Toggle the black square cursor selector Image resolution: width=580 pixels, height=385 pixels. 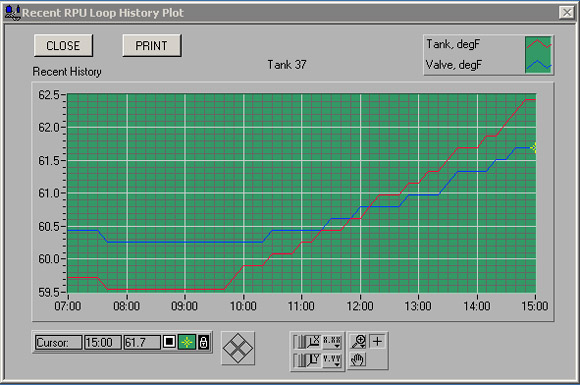(x=169, y=342)
